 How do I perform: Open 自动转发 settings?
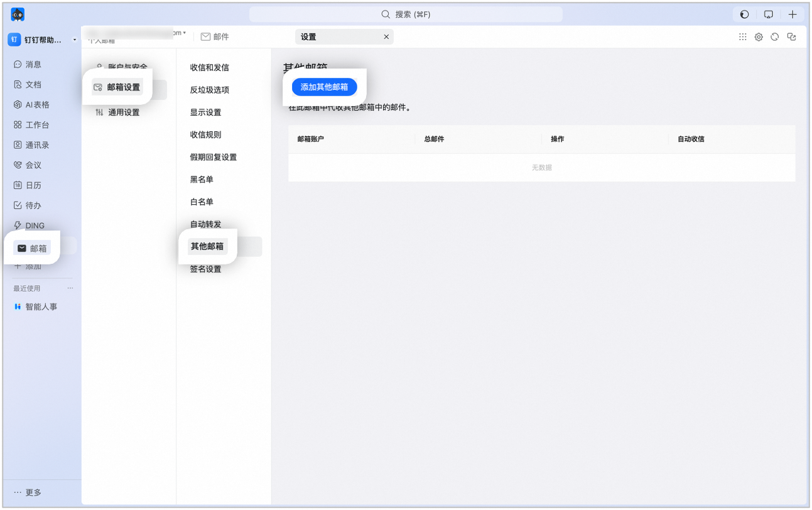coord(206,224)
